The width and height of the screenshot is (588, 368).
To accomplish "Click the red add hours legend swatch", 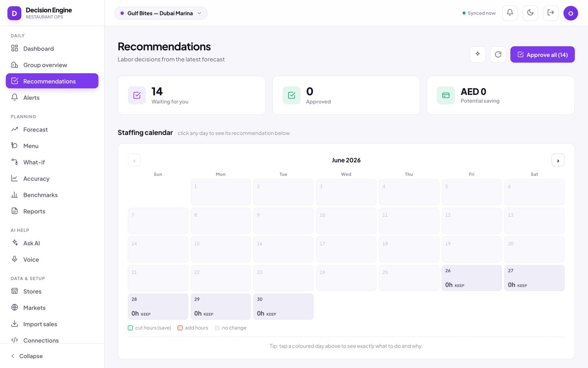I will pos(180,328).
